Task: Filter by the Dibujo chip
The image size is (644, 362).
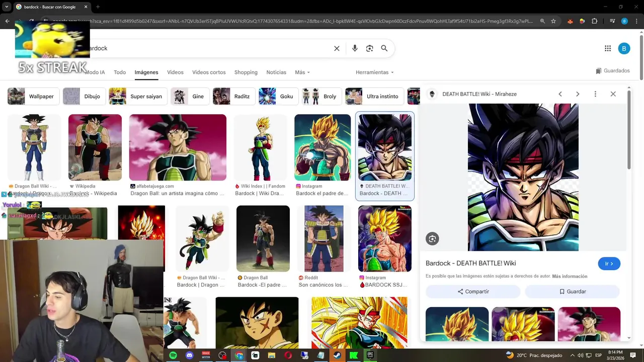Action: 84,96
